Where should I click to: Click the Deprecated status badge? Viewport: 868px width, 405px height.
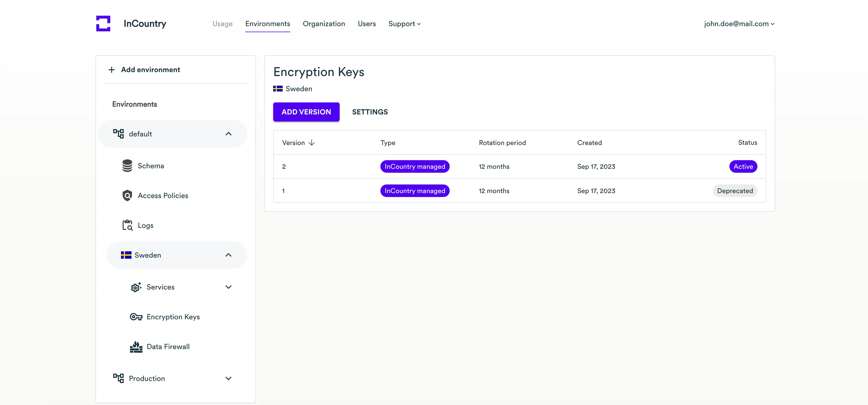pyautogui.click(x=735, y=191)
